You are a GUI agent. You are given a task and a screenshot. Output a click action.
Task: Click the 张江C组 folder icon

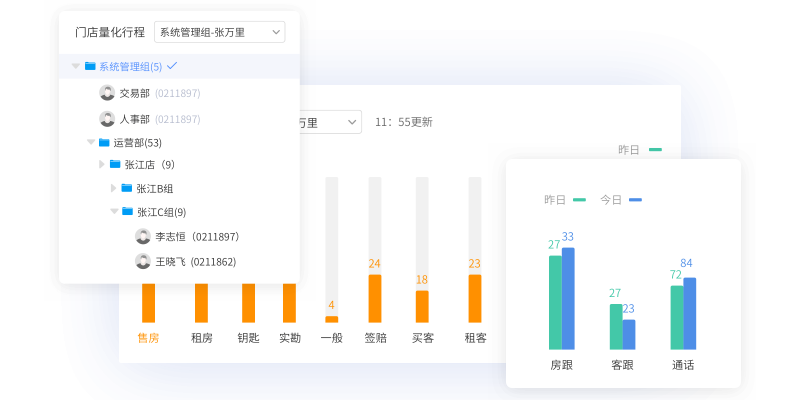tap(128, 211)
